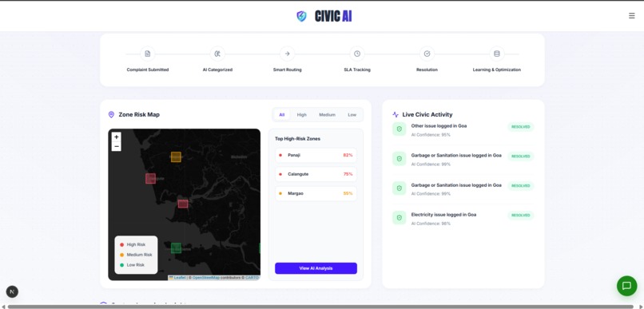Click the Next.js dev indicator icon
This screenshot has width=644, height=309.
point(12,291)
